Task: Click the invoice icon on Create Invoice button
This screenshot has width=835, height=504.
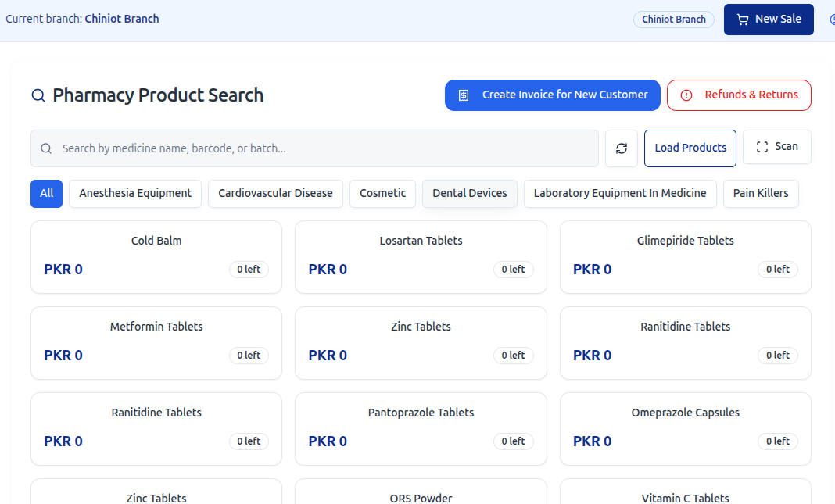Action: click(464, 95)
